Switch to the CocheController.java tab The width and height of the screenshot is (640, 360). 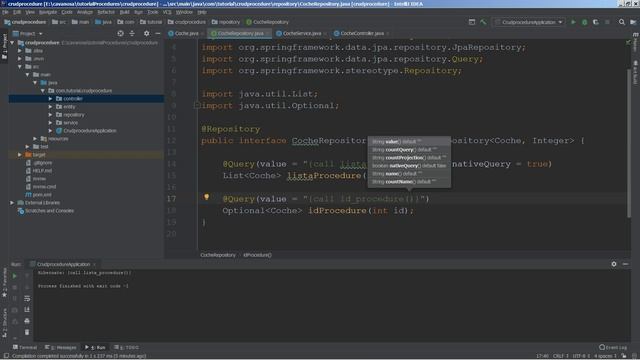click(x=361, y=33)
